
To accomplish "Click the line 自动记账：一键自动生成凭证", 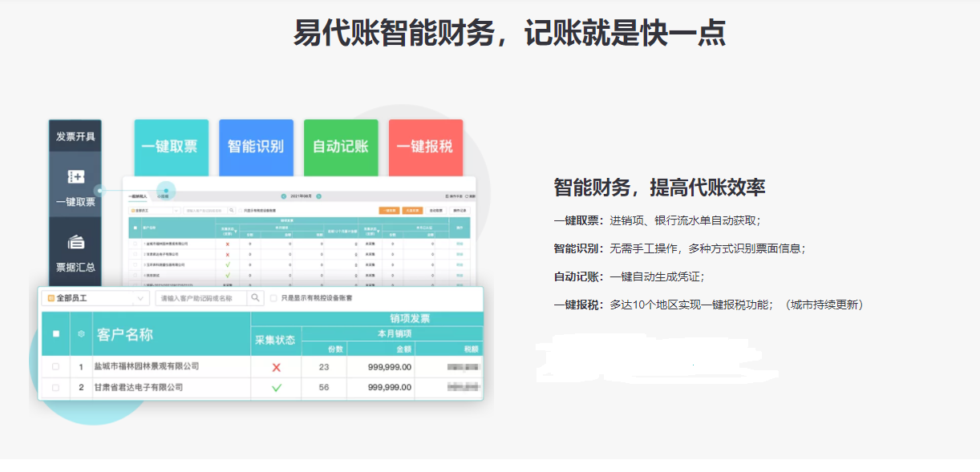I will coord(629,276).
